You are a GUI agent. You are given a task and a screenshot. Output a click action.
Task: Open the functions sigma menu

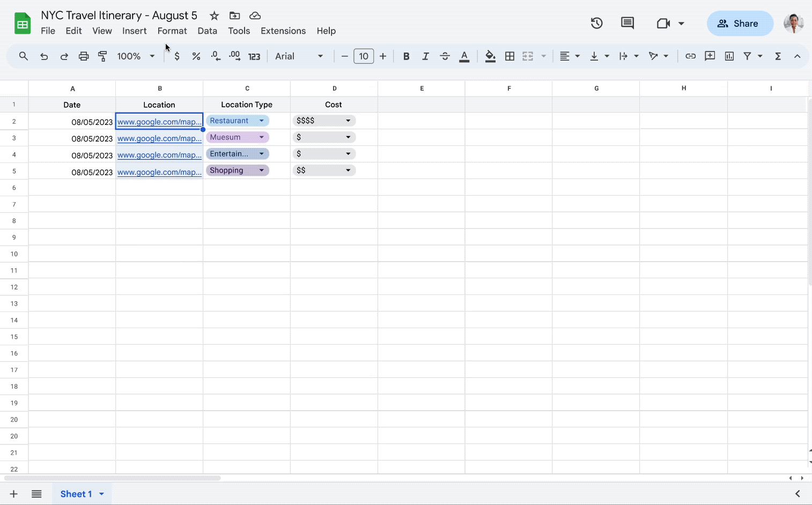tap(778, 56)
